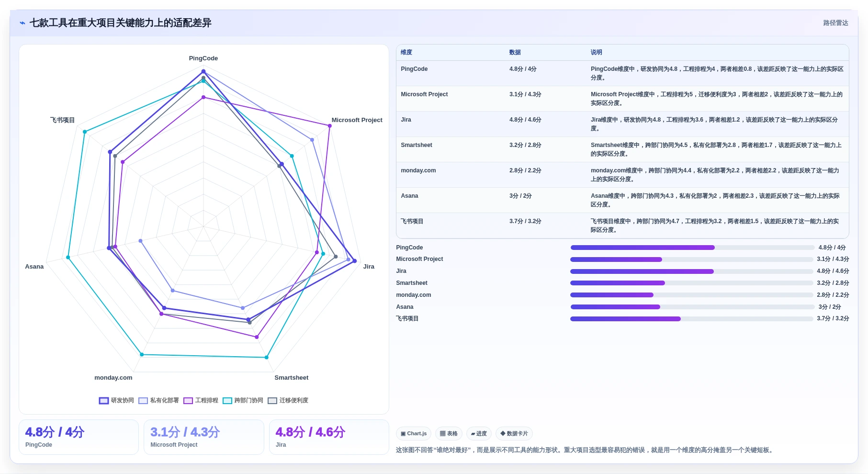Open the Microsoft Project 3.1分 / 4.3分 card
This screenshot has width=868, height=474.
point(204,437)
